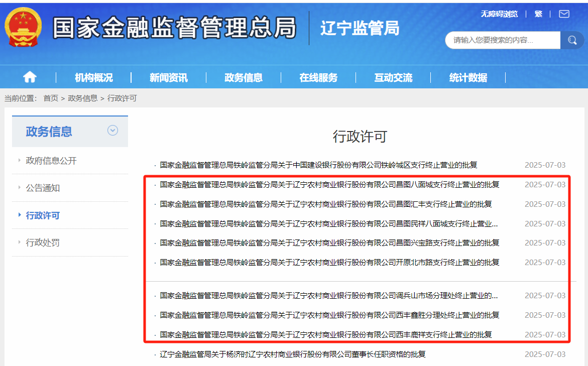Screen dimensions: 588x366
Task: Click 首页 in the breadcrumb
Action: (x=51, y=98)
